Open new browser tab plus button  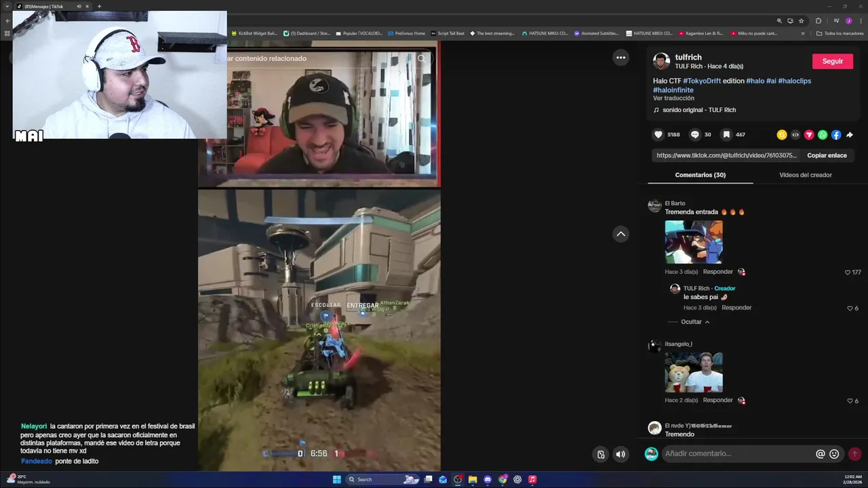[99, 6]
